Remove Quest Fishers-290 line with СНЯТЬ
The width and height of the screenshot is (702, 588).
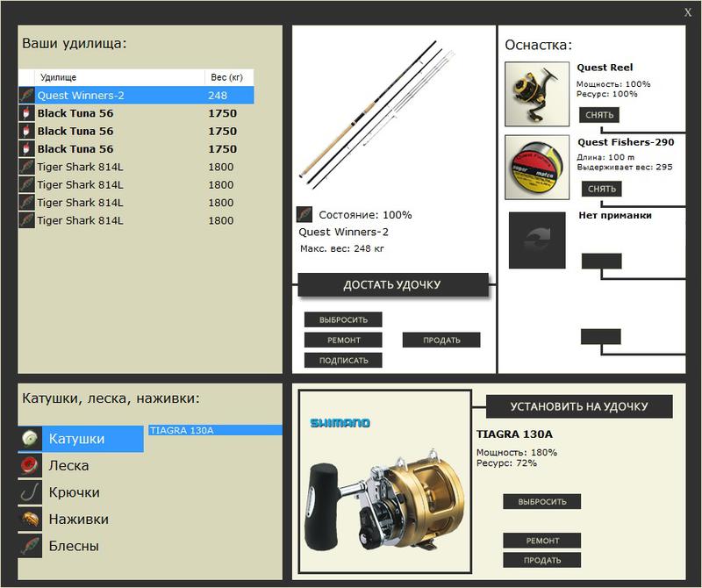click(x=601, y=189)
